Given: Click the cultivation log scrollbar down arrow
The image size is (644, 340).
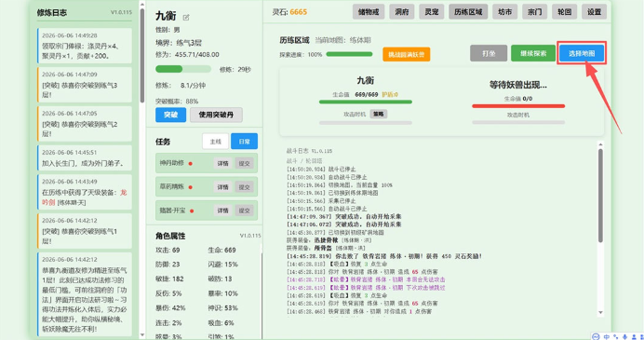Looking at the screenshot, I should [x=142, y=335].
